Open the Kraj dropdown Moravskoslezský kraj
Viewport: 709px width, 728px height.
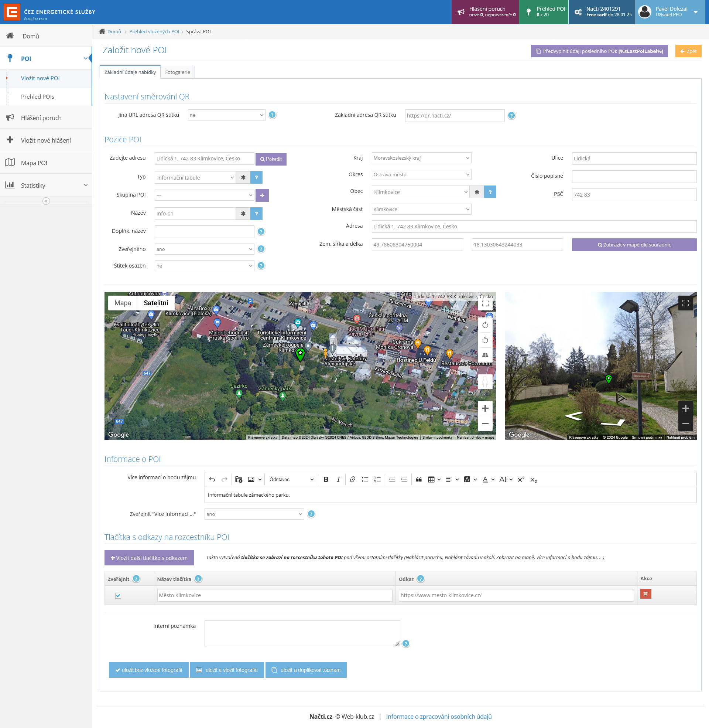tap(421, 158)
